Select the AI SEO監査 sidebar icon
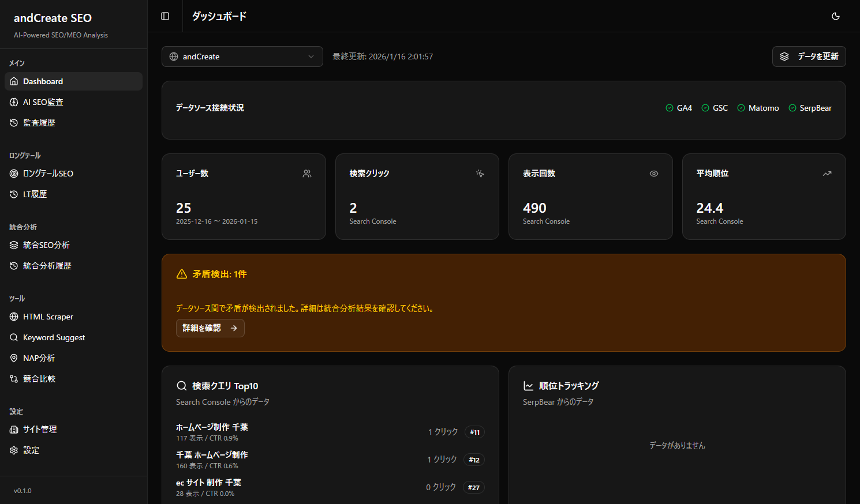 pyautogui.click(x=13, y=101)
